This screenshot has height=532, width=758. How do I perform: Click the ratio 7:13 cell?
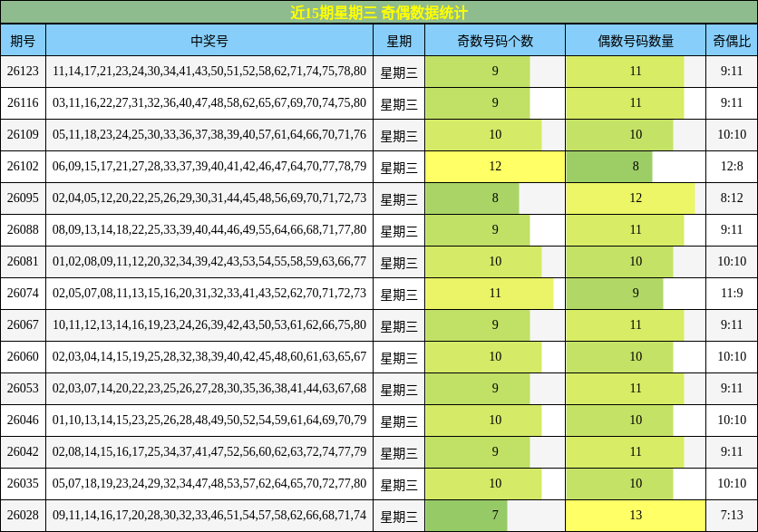(x=732, y=515)
